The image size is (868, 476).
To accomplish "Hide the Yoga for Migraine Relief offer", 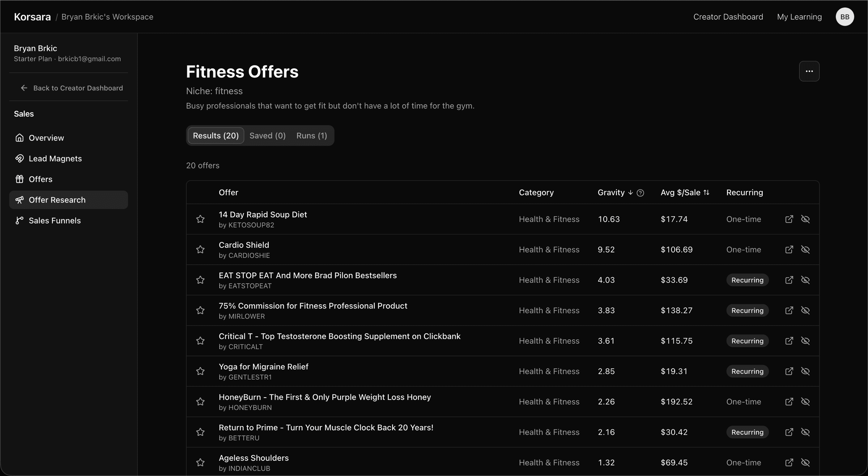I will tap(805, 371).
